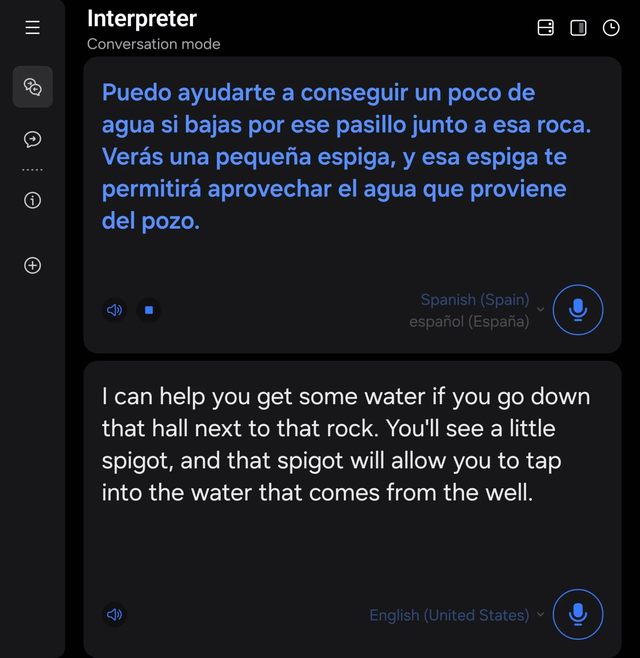The height and width of the screenshot is (658, 640).
Task: Toggle the stacked panel layout icon
Action: tap(546, 28)
